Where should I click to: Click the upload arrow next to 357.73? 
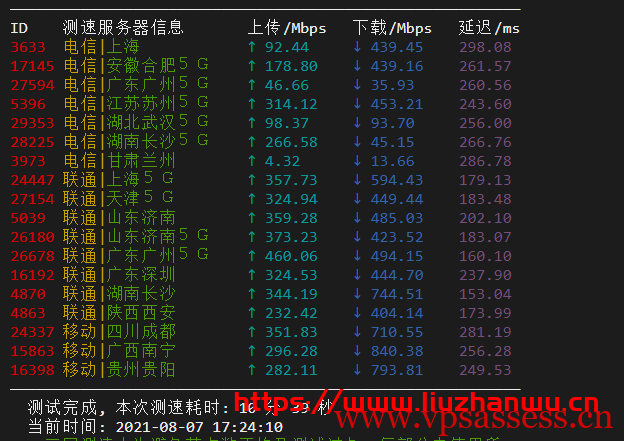point(251,179)
